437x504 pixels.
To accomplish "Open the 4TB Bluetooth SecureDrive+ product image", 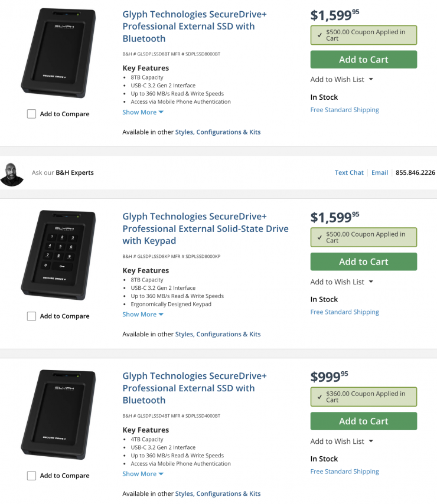I will [x=58, y=414].
